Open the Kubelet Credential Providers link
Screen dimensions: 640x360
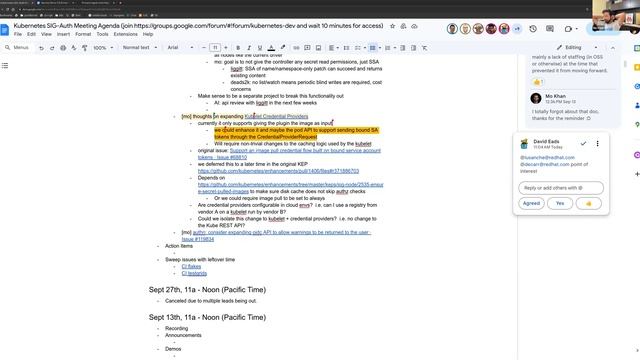pos(276,116)
